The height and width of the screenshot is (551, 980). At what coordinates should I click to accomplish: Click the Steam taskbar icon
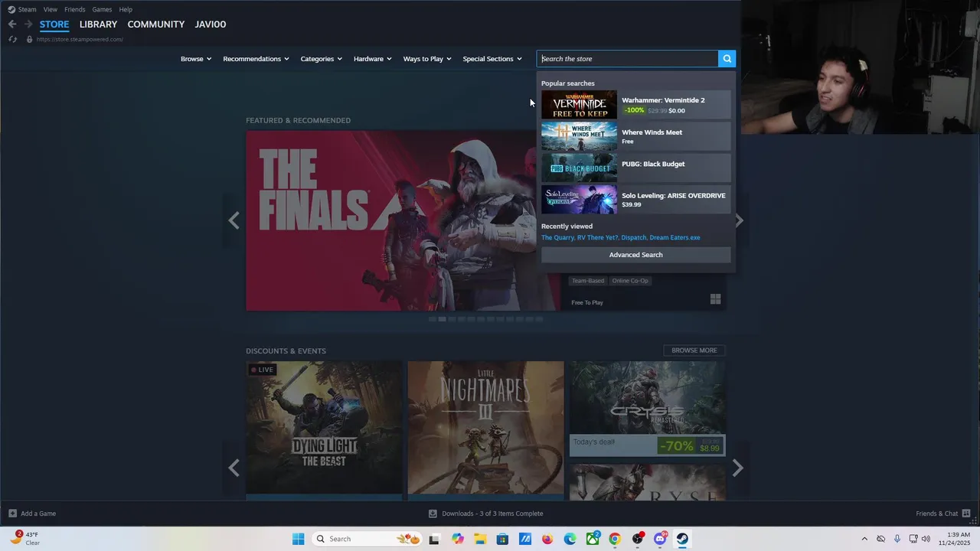tap(682, 539)
